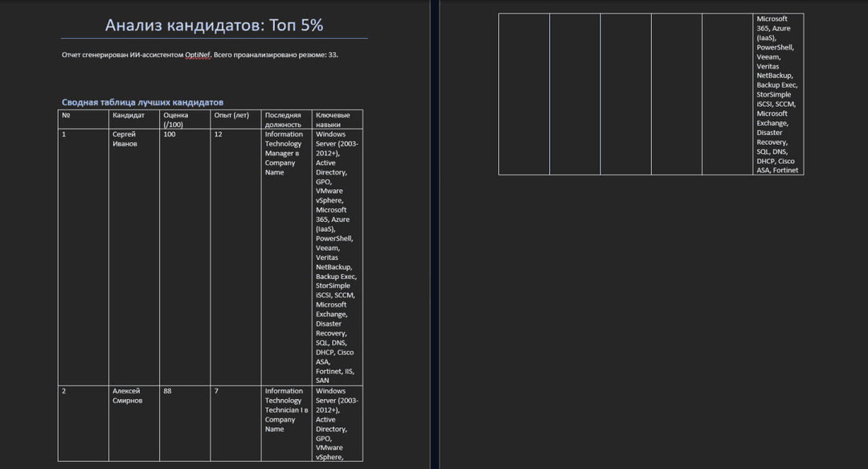
Task: Click the "Information Technology Manager" position cell
Action: (x=284, y=154)
